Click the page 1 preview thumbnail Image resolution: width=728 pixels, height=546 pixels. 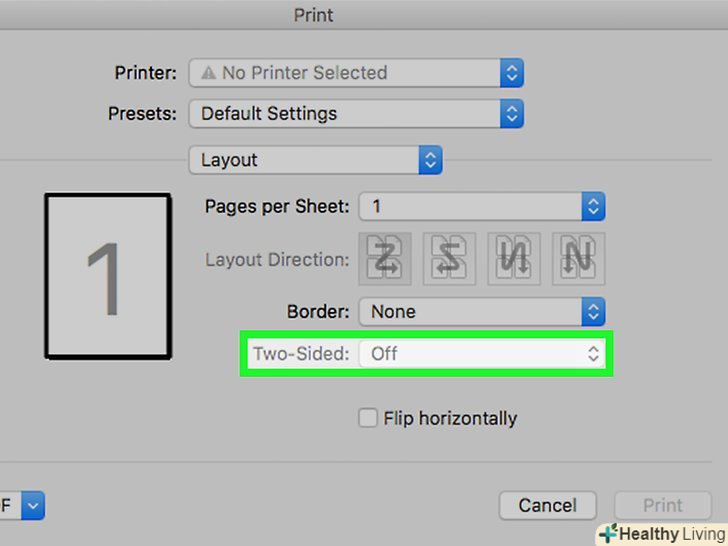click(107, 276)
